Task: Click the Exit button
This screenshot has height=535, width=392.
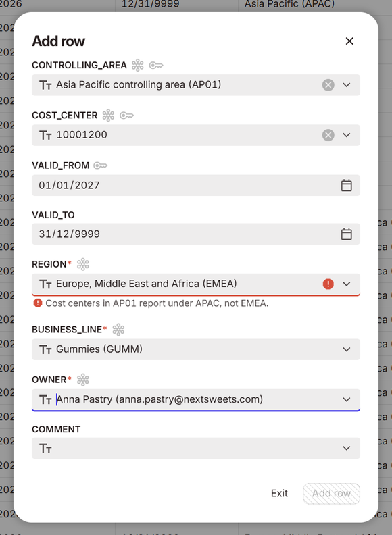Action: point(279,493)
